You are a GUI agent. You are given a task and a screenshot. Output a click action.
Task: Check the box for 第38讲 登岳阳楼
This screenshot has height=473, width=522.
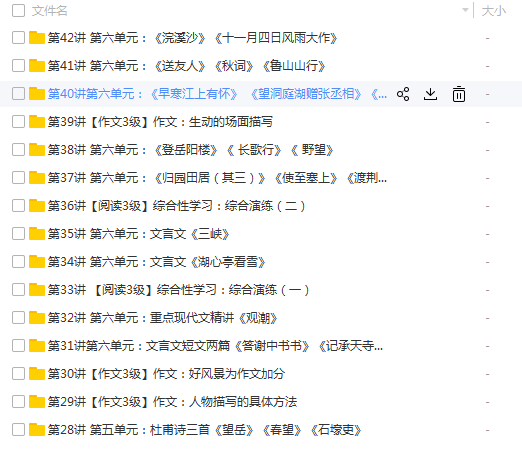pos(18,150)
